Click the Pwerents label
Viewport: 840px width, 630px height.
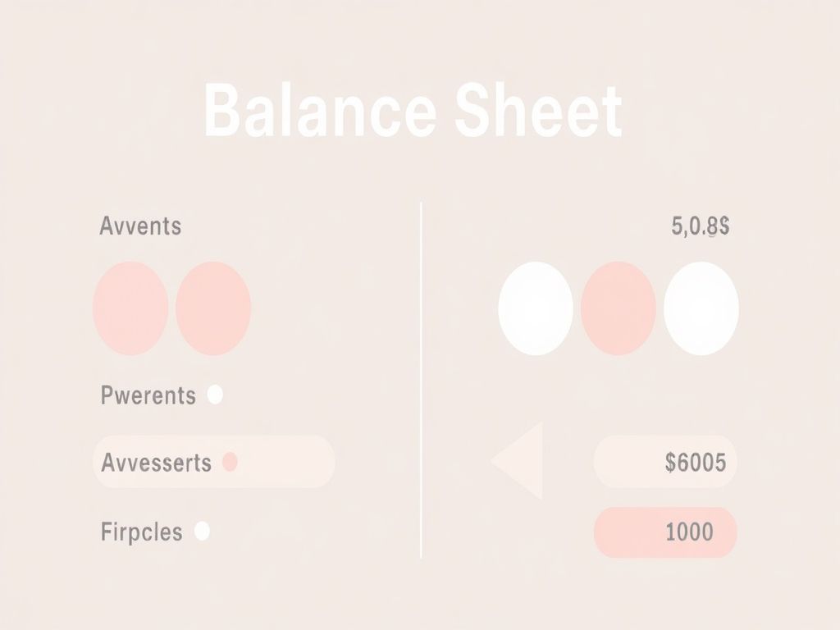[148, 395]
